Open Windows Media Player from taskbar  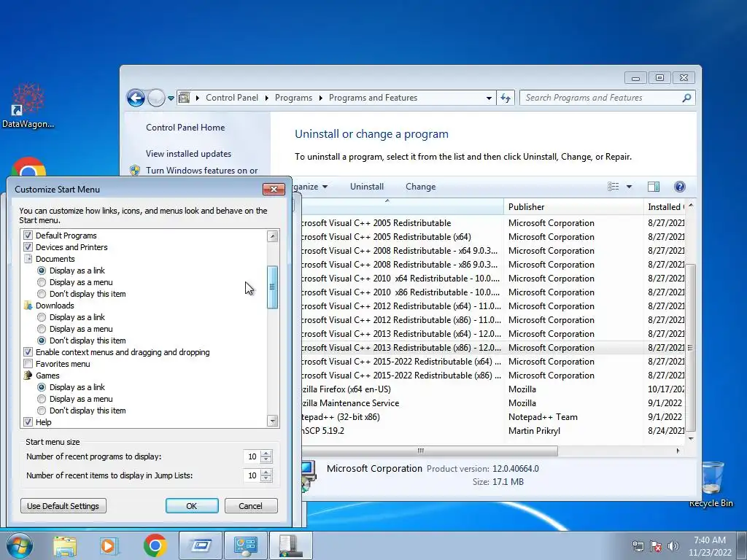tap(109, 546)
